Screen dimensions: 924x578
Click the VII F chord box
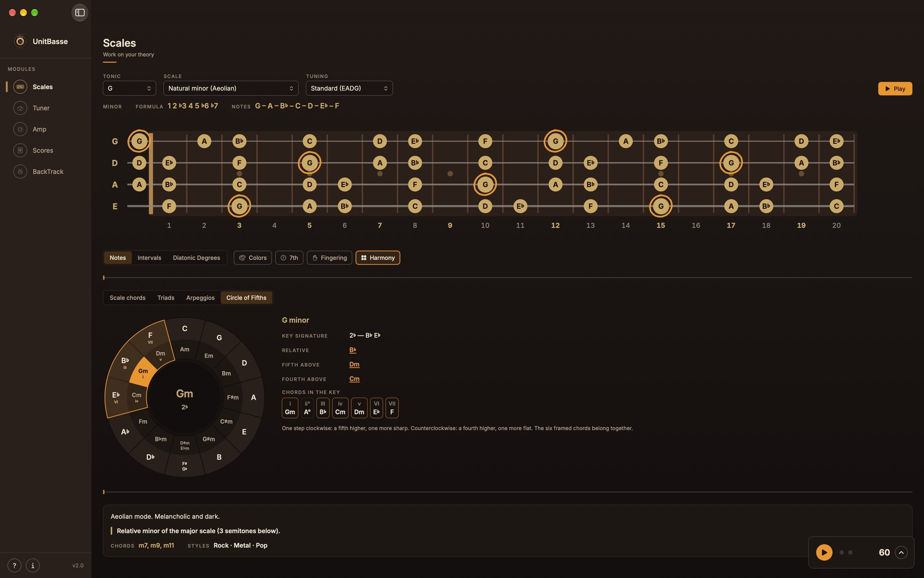(x=392, y=408)
